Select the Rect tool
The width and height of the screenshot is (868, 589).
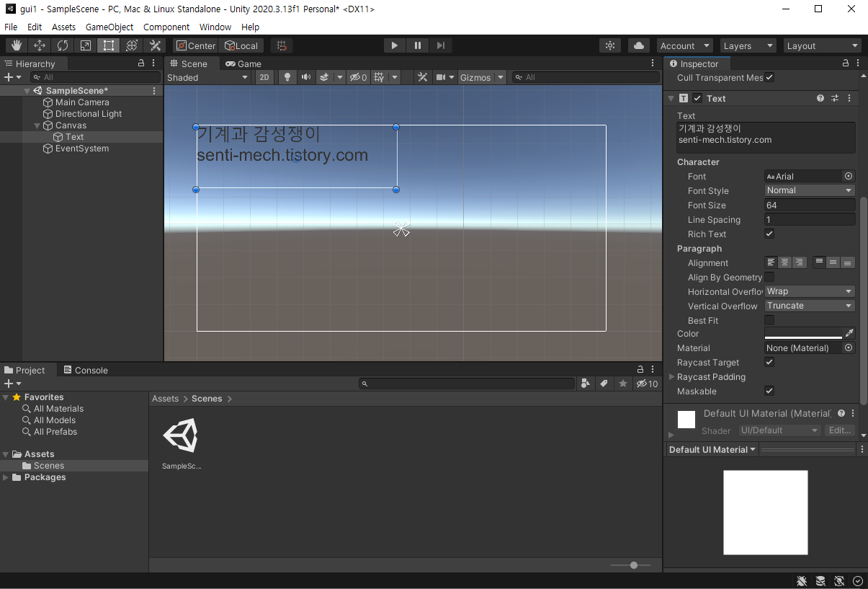[x=109, y=45]
